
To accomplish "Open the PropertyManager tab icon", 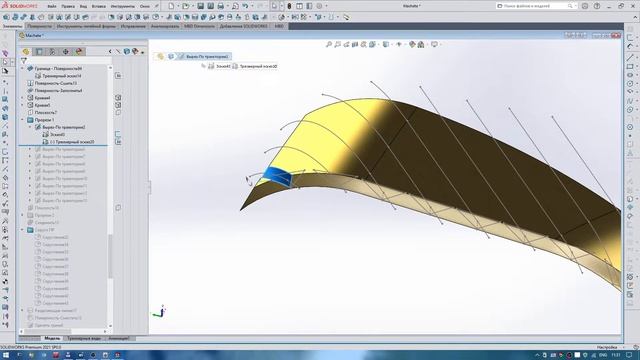I will click(39, 52).
